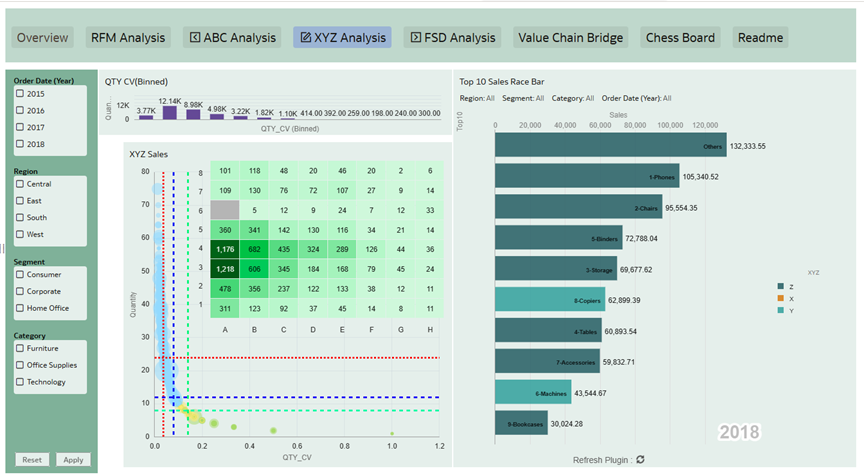864x475 pixels.
Task: Click the sales value 105,340.52
Action: (700, 177)
